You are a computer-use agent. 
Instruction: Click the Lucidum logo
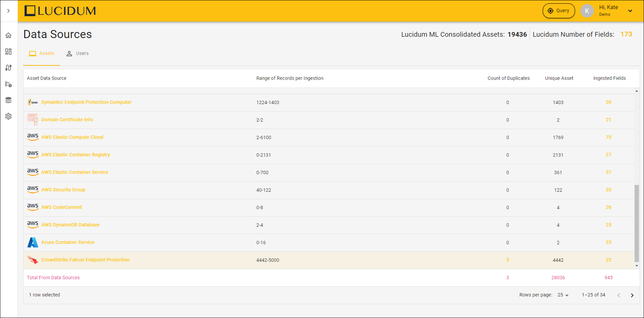point(60,11)
